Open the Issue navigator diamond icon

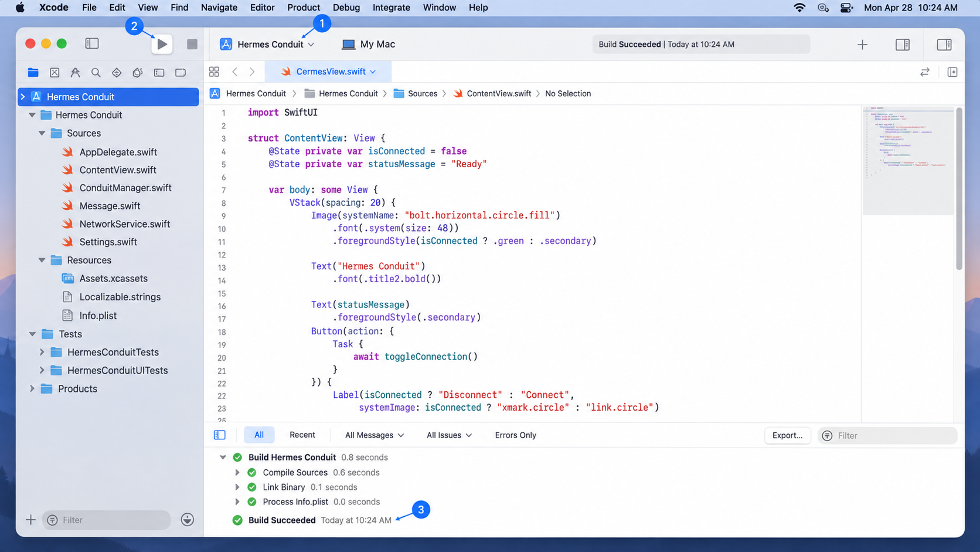click(117, 73)
